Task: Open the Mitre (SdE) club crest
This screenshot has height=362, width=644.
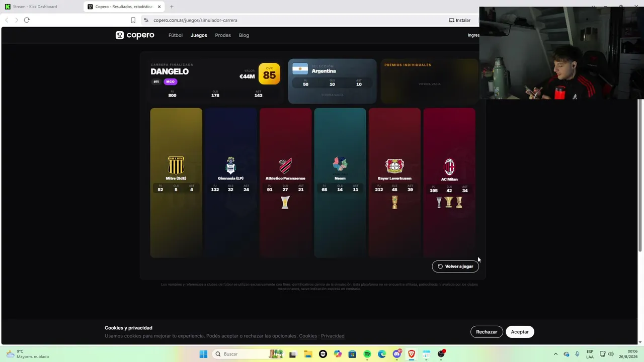Action: coord(176,165)
